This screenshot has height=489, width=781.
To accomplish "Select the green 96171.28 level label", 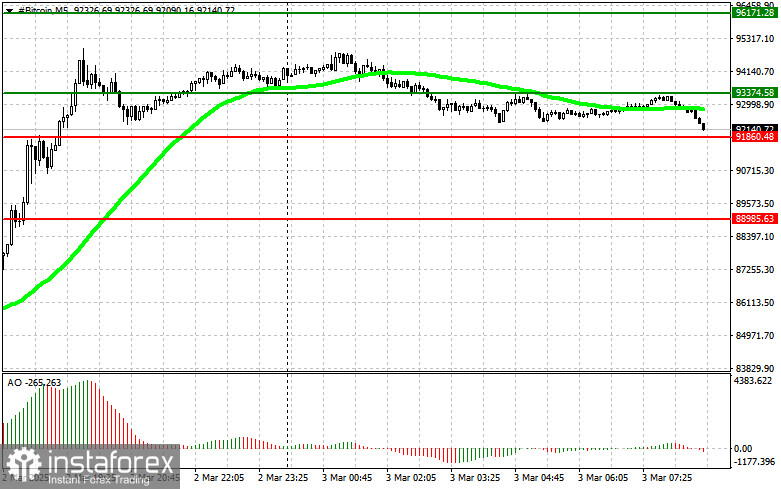I will [755, 13].
